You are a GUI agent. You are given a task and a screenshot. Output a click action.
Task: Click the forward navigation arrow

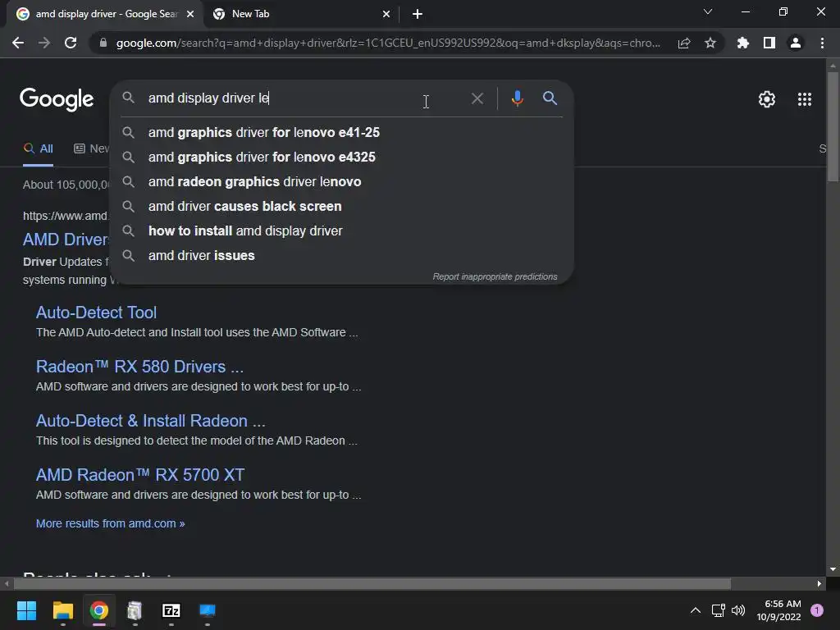44,43
